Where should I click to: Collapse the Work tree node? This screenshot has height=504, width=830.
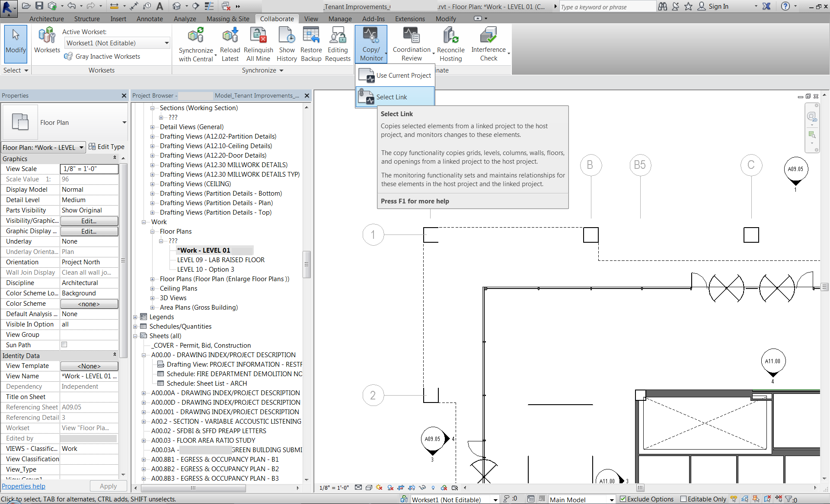[x=144, y=222]
